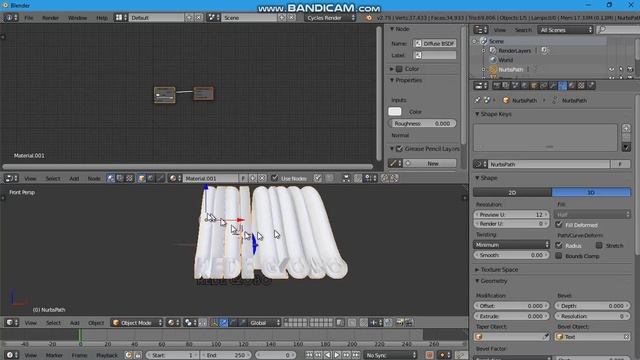Open the Material properties tab
Screen dimensions: 640x360
click(571, 86)
